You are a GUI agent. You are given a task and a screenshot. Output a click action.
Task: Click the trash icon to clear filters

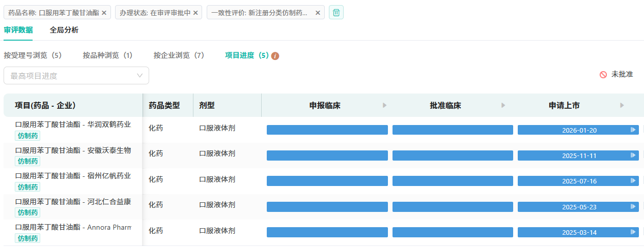(x=336, y=13)
